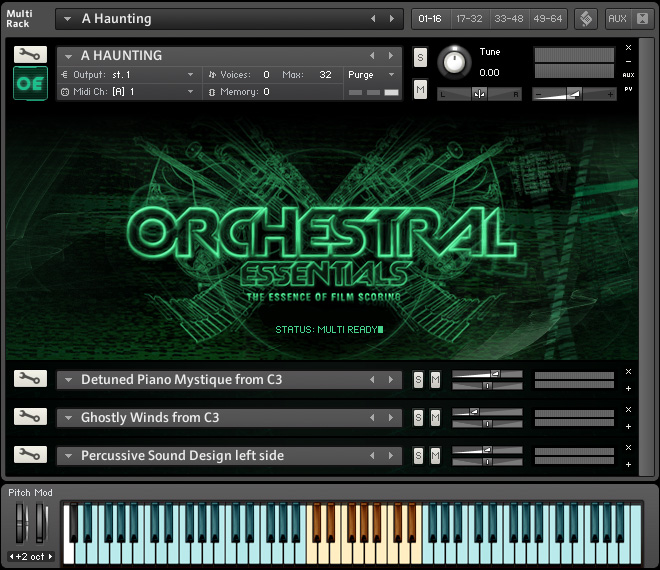This screenshot has width=660, height=570.
Task: Adjust Ghostly Winds volume slider
Action: (x=487, y=412)
